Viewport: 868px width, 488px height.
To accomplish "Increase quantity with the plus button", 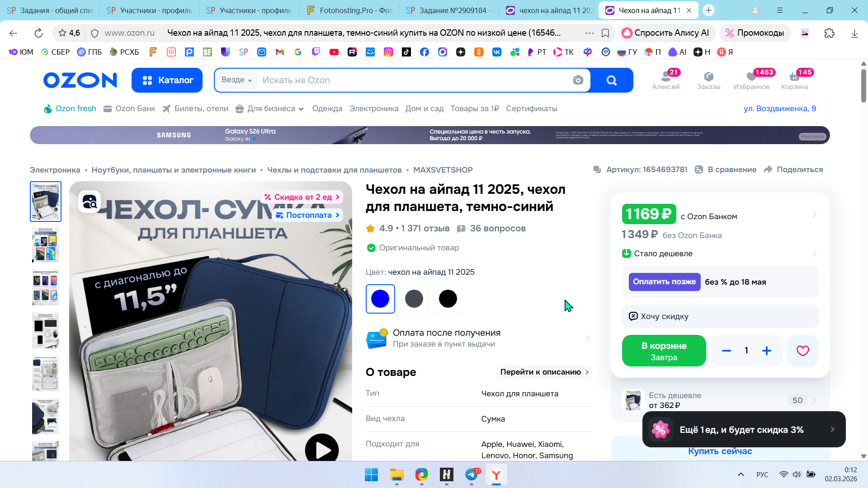I will pyautogui.click(x=766, y=351).
